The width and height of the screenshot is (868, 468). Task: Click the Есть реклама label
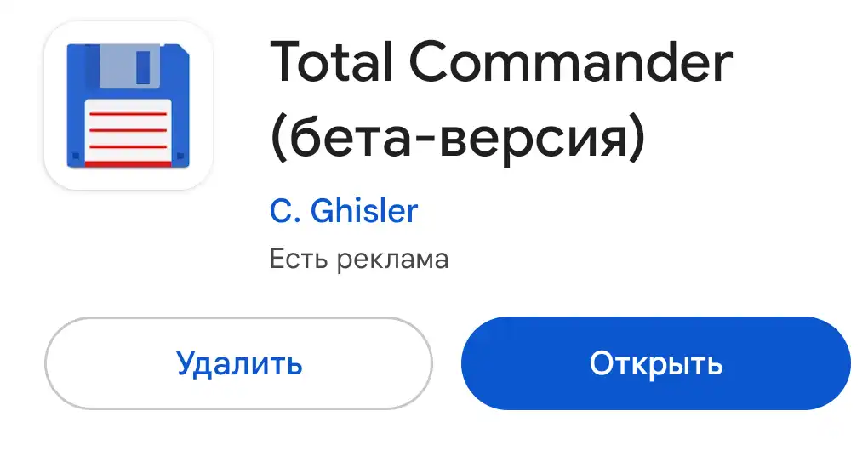point(359,260)
